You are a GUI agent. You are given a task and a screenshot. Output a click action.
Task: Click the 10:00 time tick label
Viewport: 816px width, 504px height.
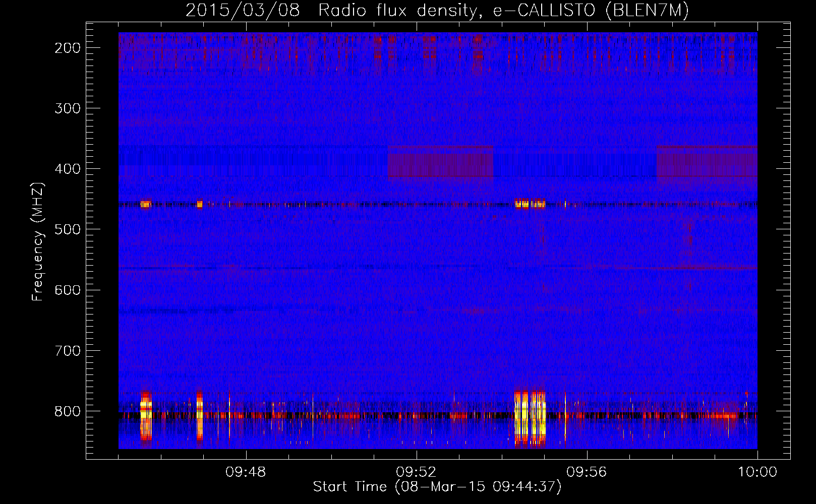[757, 472]
